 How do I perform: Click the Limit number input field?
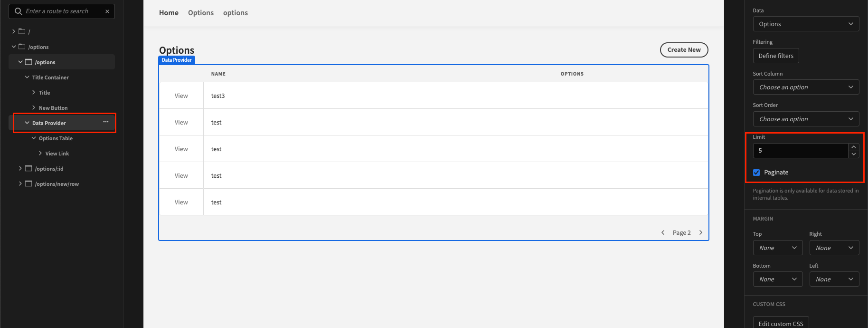click(x=801, y=151)
